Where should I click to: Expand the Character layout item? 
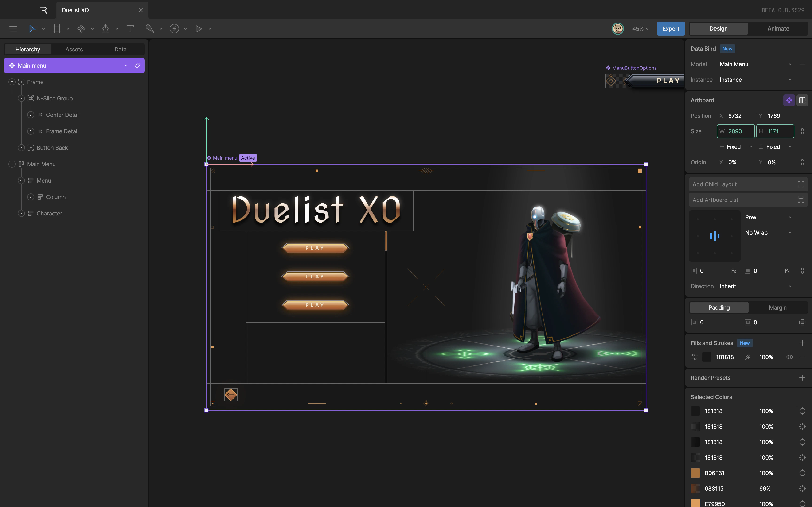[21, 214]
